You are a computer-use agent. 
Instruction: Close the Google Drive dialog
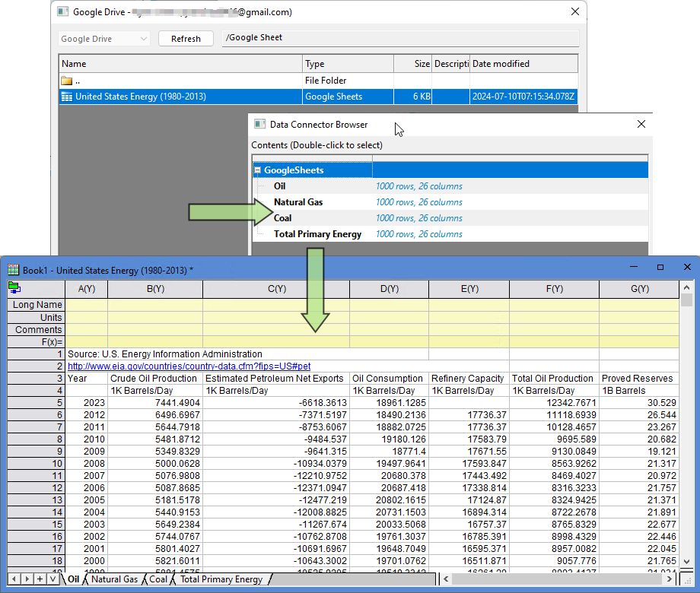coord(575,11)
